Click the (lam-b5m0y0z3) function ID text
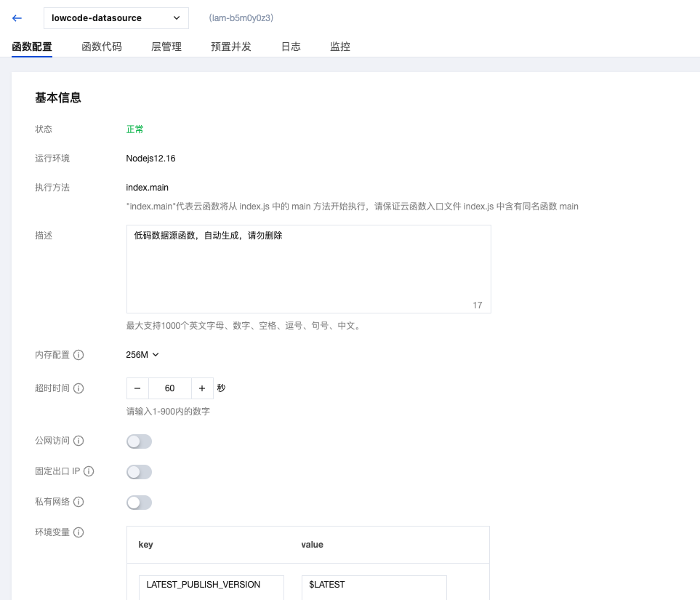700x600 pixels. (x=241, y=18)
